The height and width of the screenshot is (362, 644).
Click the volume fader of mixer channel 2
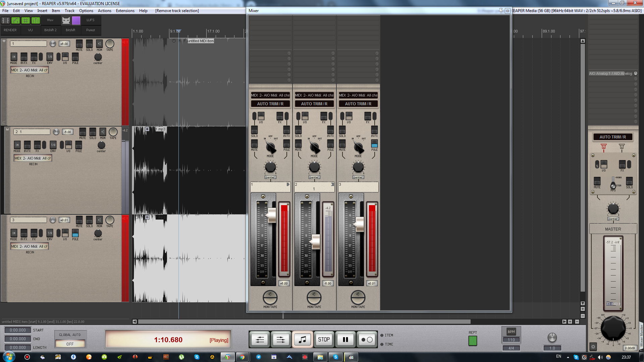click(x=316, y=242)
